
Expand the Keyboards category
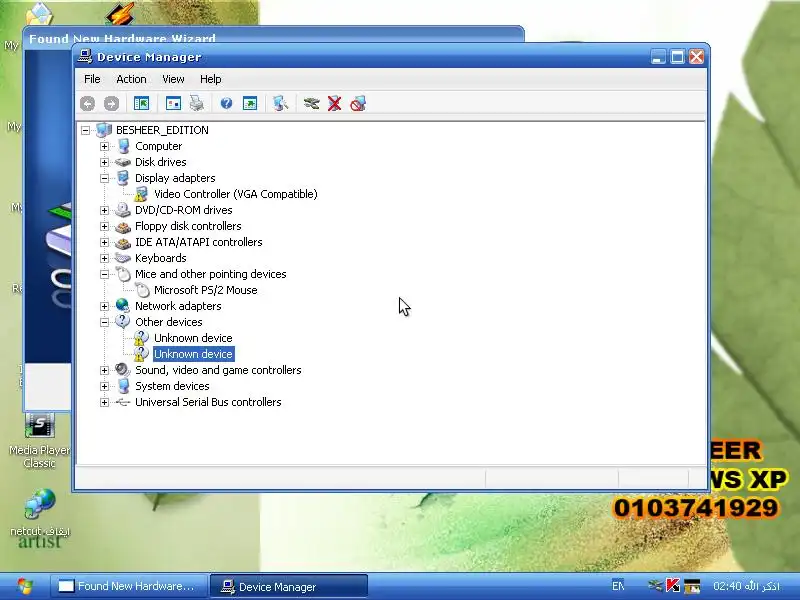[105, 258]
